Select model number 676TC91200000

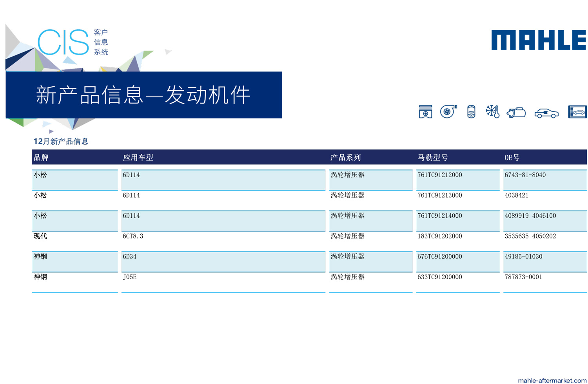coord(440,257)
